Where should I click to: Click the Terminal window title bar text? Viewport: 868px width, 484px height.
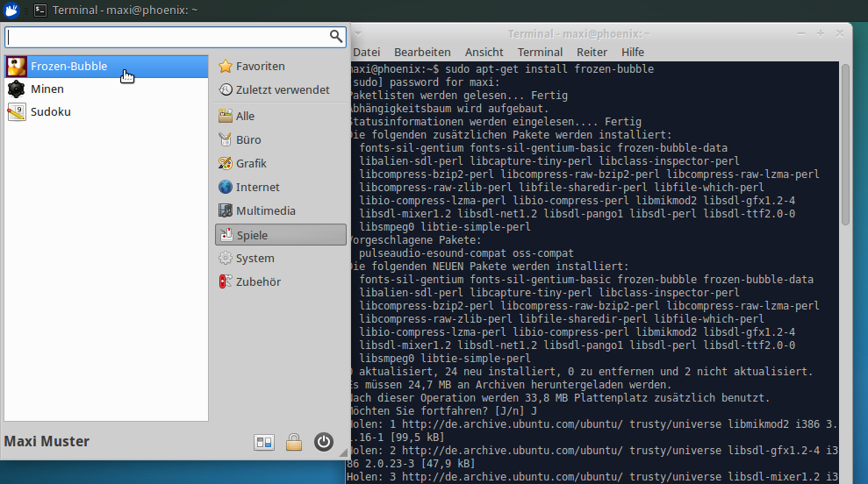click(x=579, y=33)
